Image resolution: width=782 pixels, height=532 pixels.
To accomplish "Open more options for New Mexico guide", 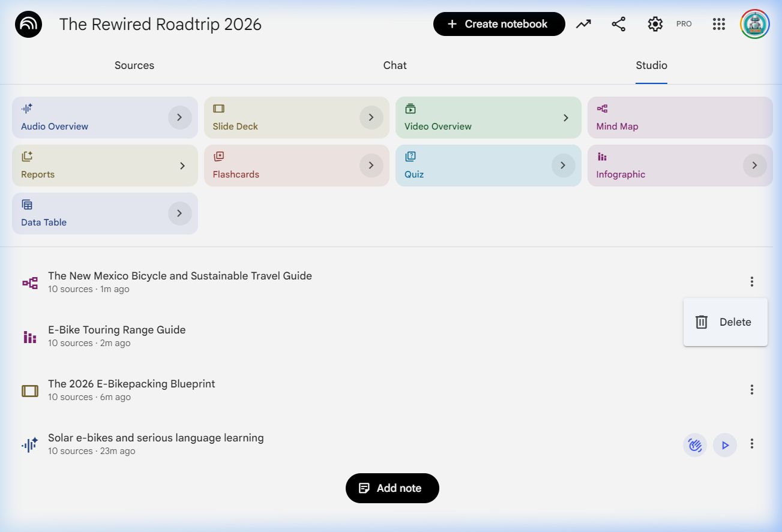I will click(x=751, y=282).
